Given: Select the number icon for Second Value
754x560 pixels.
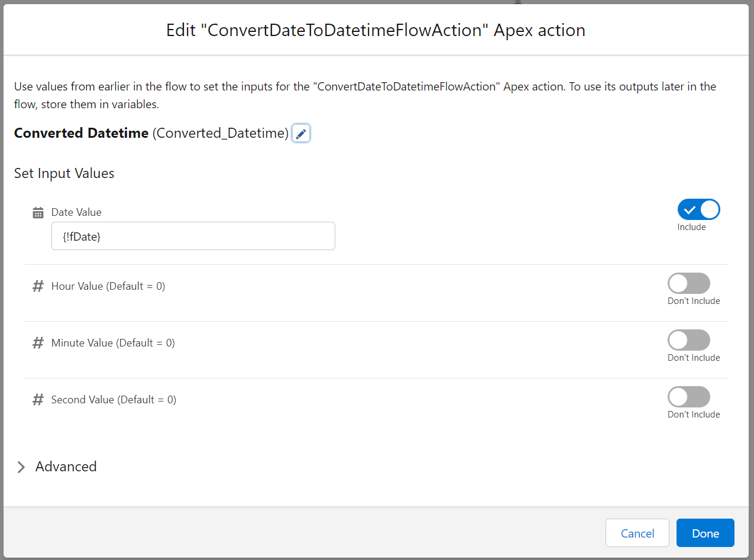Looking at the screenshot, I should pos(38,399).
